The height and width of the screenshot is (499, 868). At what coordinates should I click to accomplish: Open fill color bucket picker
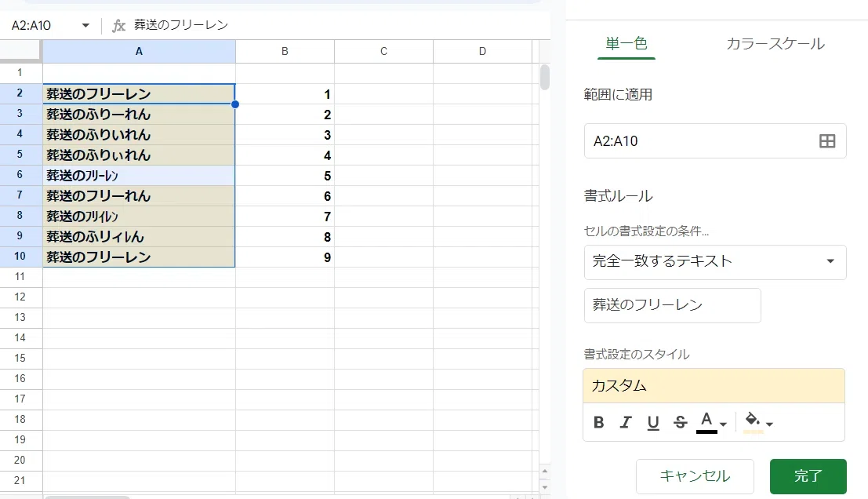pyautogui.click(x=753, y=423)
